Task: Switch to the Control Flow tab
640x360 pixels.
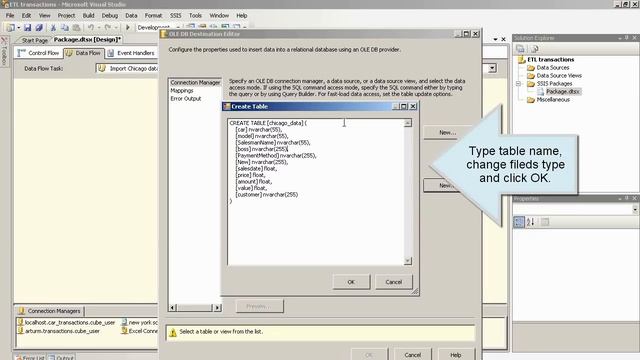Action: pos(39,53)
